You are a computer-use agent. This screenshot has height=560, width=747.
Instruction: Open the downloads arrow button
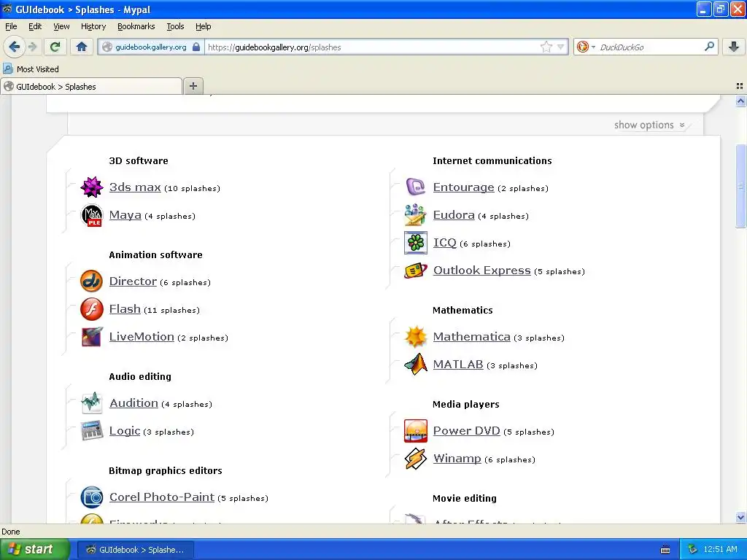734,47
